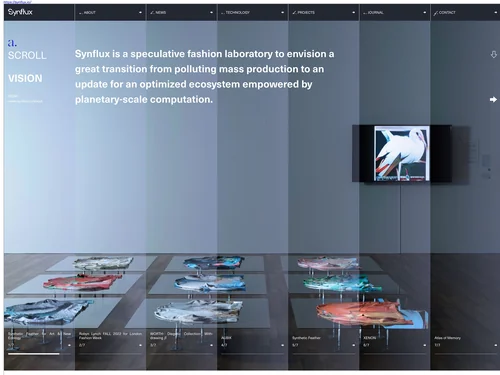This screenshot has height=375, width=500.
Task: Open slide 5/7 Synthetic Feather
Action: [x=306, y=338]
